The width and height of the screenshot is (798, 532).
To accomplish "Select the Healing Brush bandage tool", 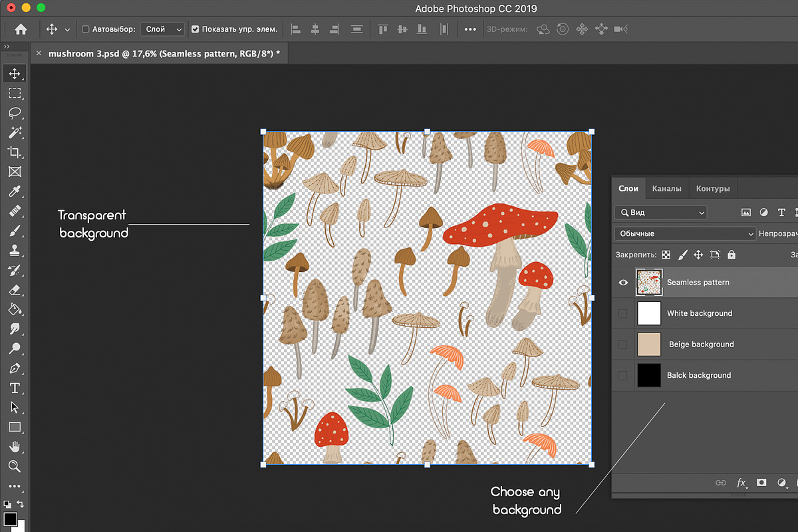I will click(x=15, y=211).
